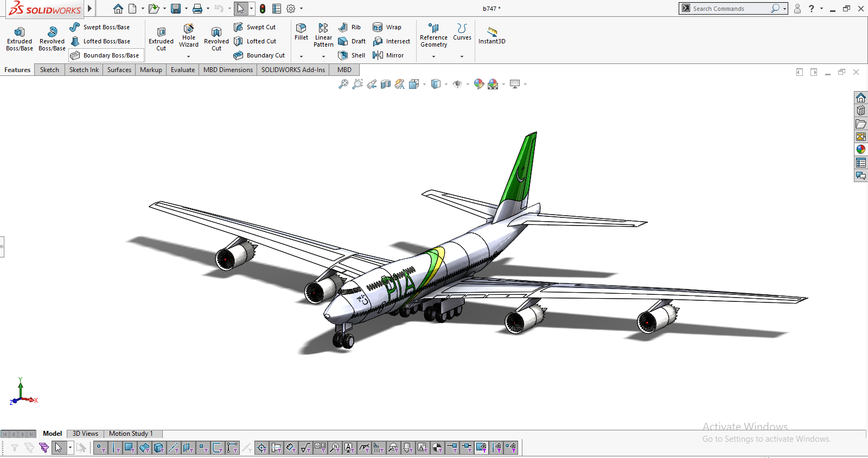Viewport: 868px width, 458px height.
Task: Apply the Fillet tool
Action: pos(301,32)
